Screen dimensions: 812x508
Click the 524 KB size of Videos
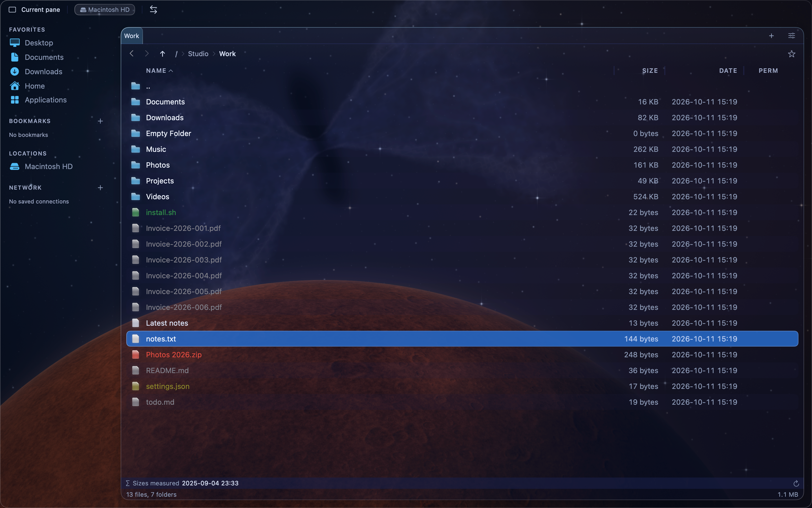click(x=646, y=196)
